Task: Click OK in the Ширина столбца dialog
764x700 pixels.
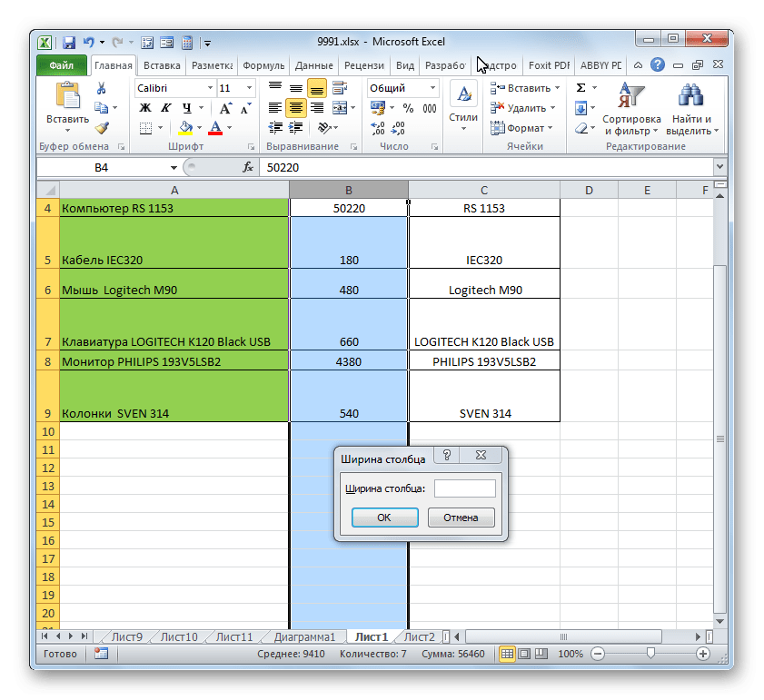Action: coord(384,518)
